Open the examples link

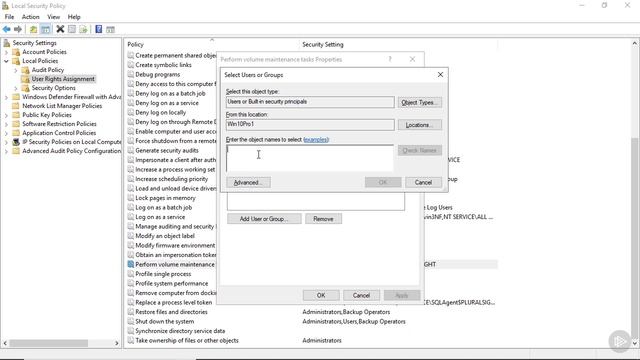point(316,140)
